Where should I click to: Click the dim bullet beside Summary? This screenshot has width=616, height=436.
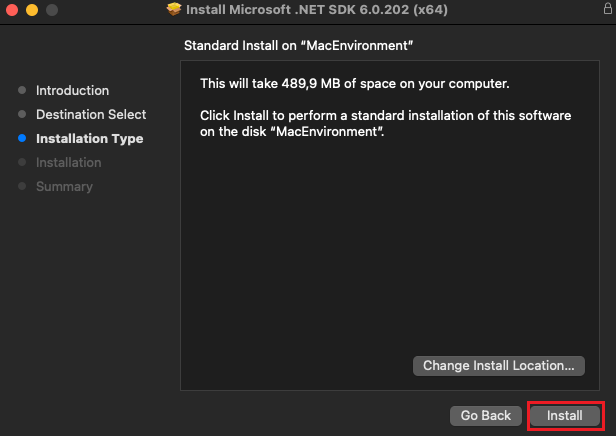(22, 186)
